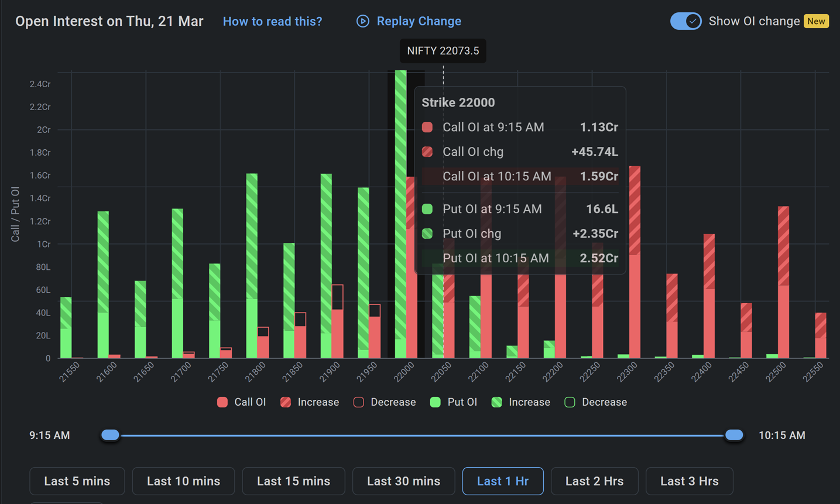Choose the Last 15 mins option
Image resolution: width=840 pixels, height=504 pixels.
click(x=293, y=481)
